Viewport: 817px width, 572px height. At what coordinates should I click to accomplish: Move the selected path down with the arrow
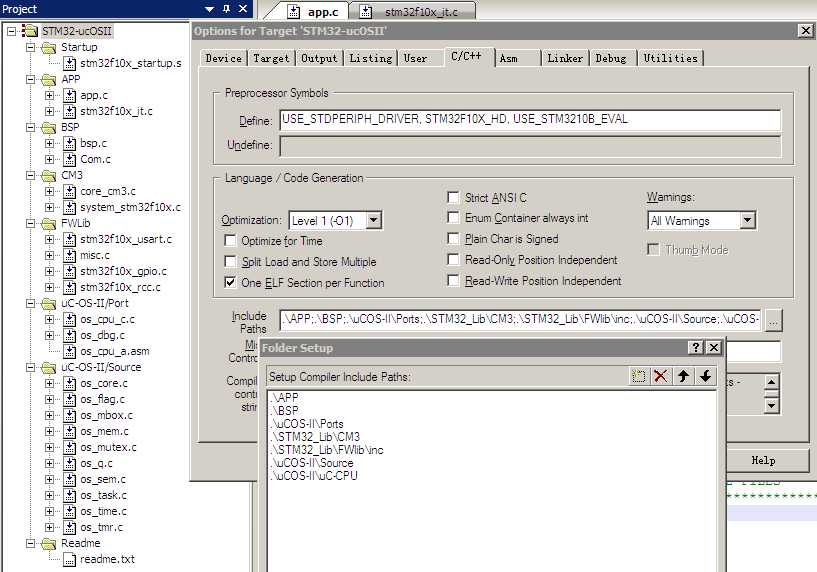click(705, 376)
